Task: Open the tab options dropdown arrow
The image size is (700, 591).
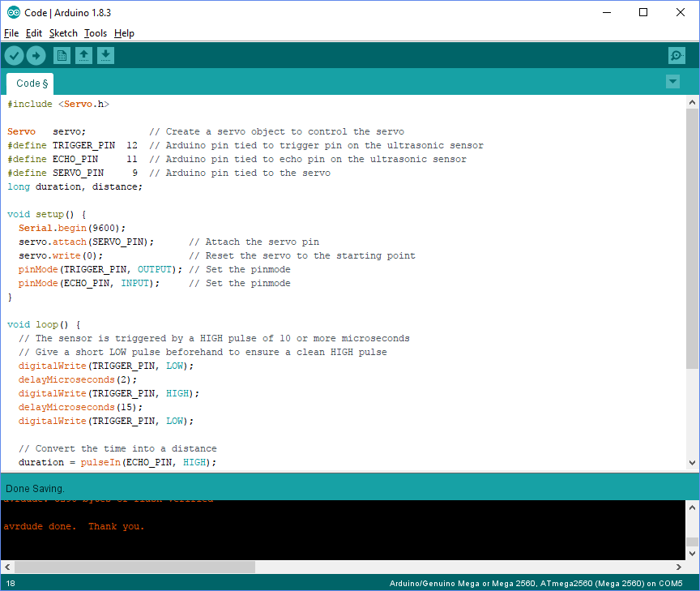Action: pyautogui.click(x=672, y=81)
